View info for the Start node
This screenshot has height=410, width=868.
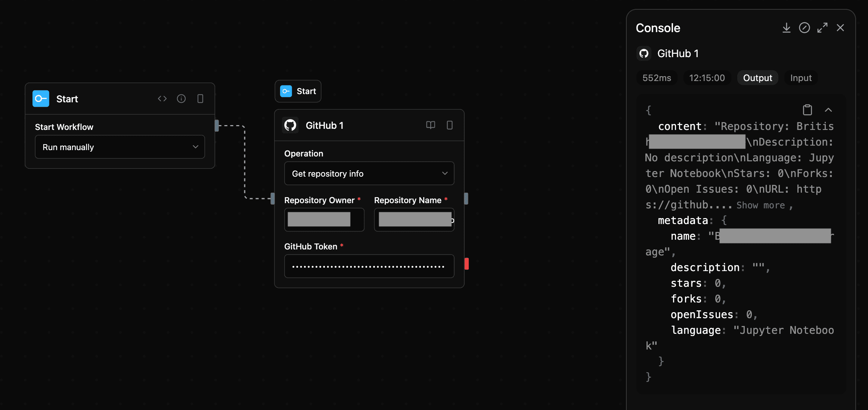tap(182, 99)
